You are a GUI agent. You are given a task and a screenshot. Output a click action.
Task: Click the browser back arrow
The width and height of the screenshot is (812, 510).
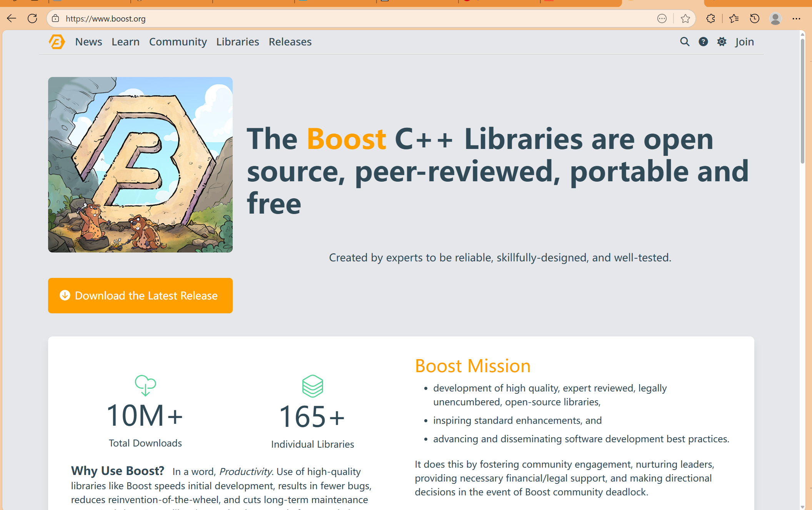pos(12,18)
